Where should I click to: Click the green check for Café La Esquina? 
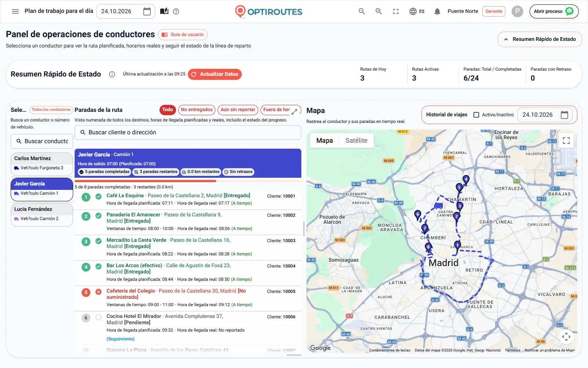pyautogui.click(x=98, y=197)
